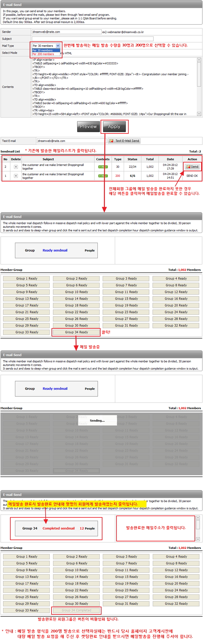Click the greyed 'Group 34 Completed' button
Viewport: 203px width, 644px height.
(77, 610)
